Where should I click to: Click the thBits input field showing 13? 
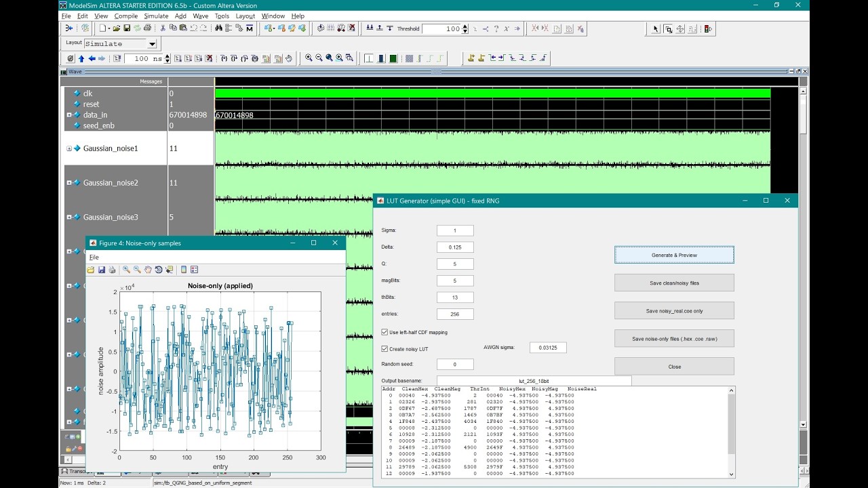pyautogui.click(x=455, y=297)
